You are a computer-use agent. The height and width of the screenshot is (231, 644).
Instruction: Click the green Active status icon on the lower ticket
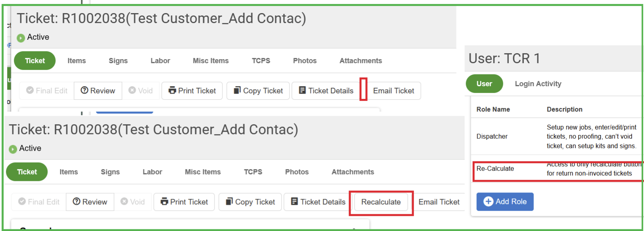13,149
